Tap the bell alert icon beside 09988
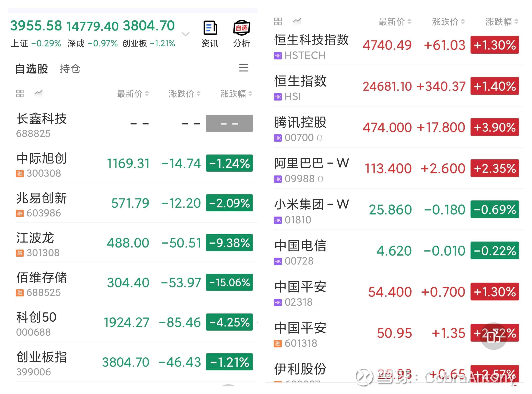532x394 pixels. point(321,179)
